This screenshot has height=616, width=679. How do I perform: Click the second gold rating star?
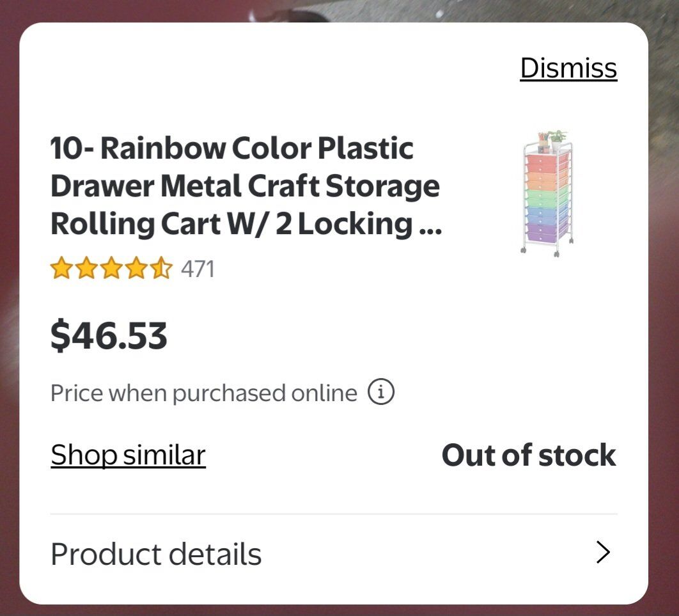click(x=86, y=269)
